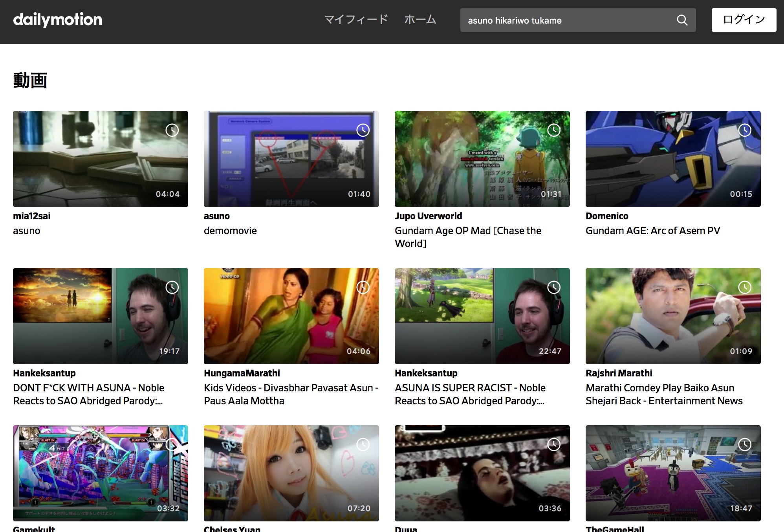Open Gundam Age OP Mad [Chase the World] title
The width and height of the screenshot is (784, 532).
(468, 237)
